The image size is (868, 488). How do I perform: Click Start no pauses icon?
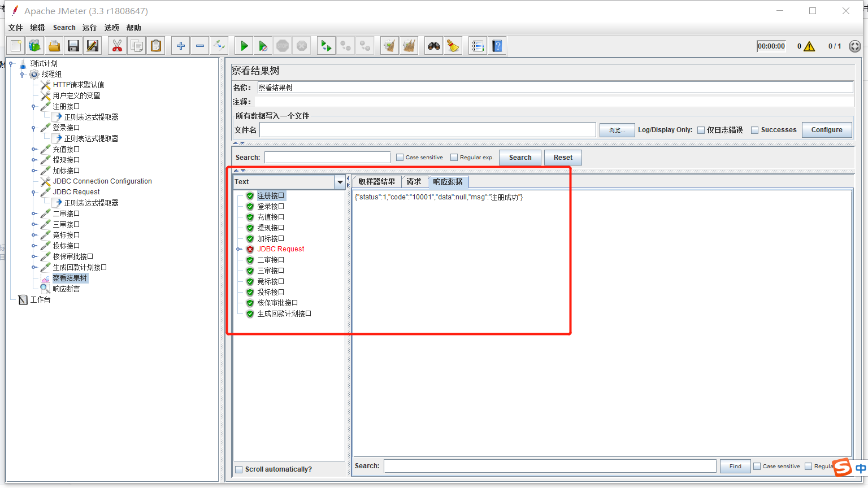(263, 46)
